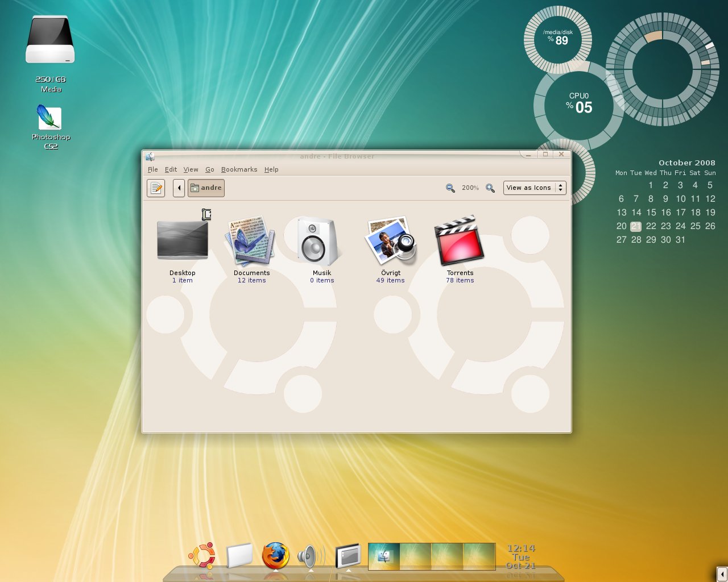Screen dimensions: 728x582
Task: Switch to the third workspace thumbnail
Action: click(447, 556)
